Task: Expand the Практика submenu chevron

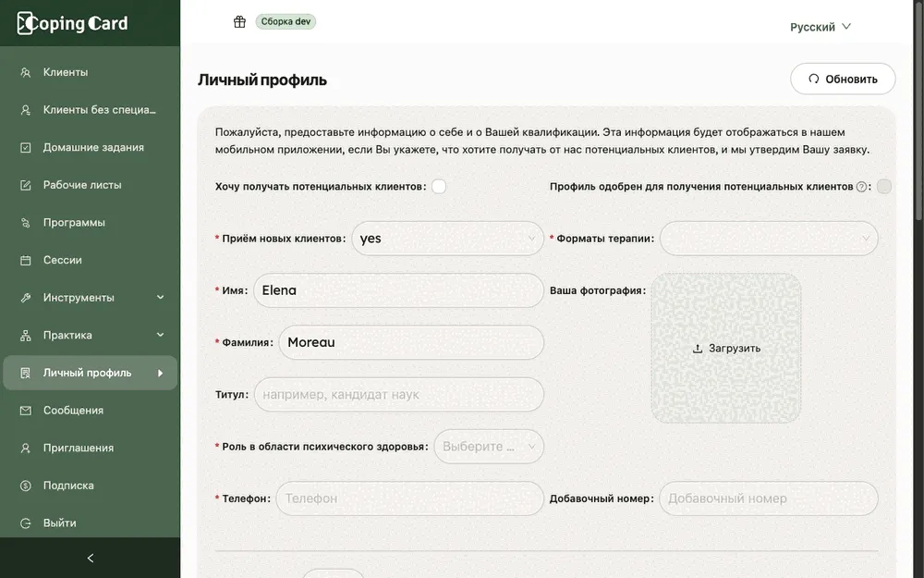Action: (x=160, y=335)
